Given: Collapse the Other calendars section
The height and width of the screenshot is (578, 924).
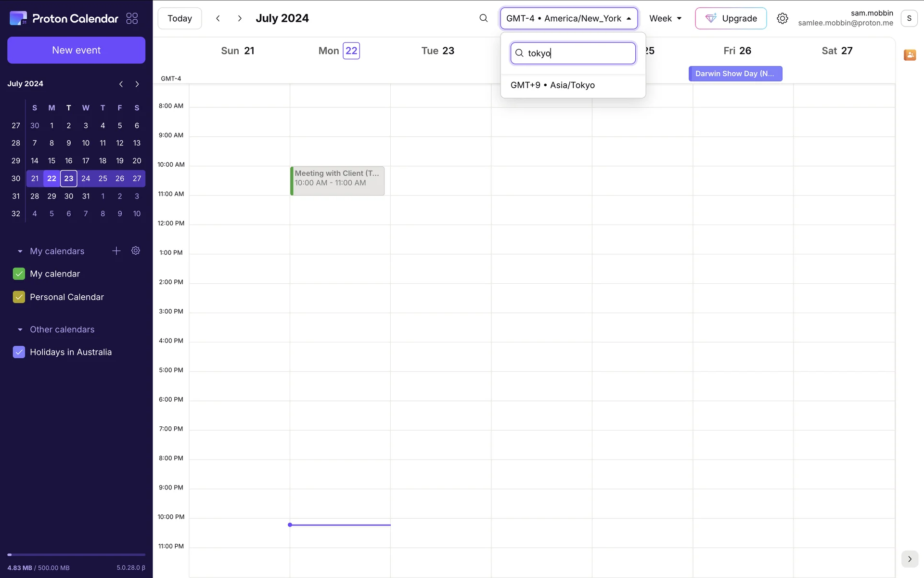Looking at the screenshot, I should coord(20,329).
